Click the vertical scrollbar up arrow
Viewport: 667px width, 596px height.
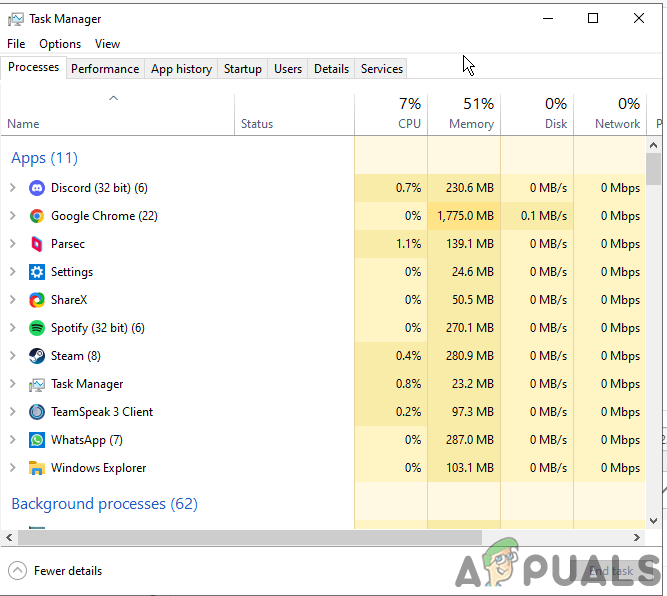coord(653,145)
